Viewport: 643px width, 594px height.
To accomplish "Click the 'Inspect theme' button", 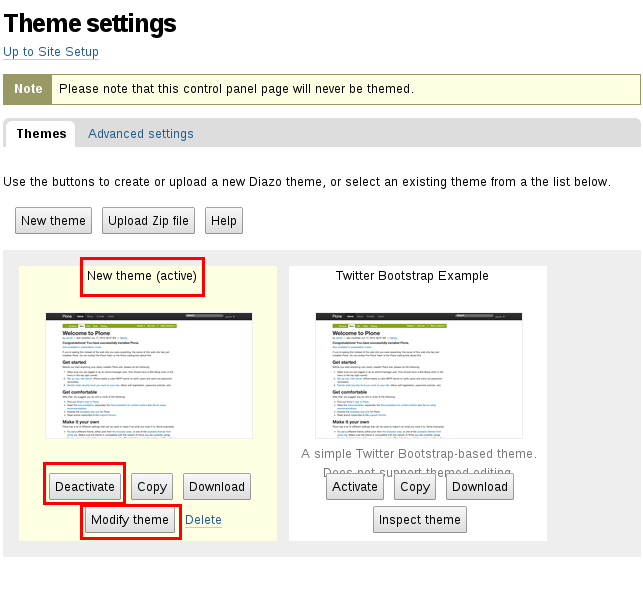I will [x=419, y=520].
